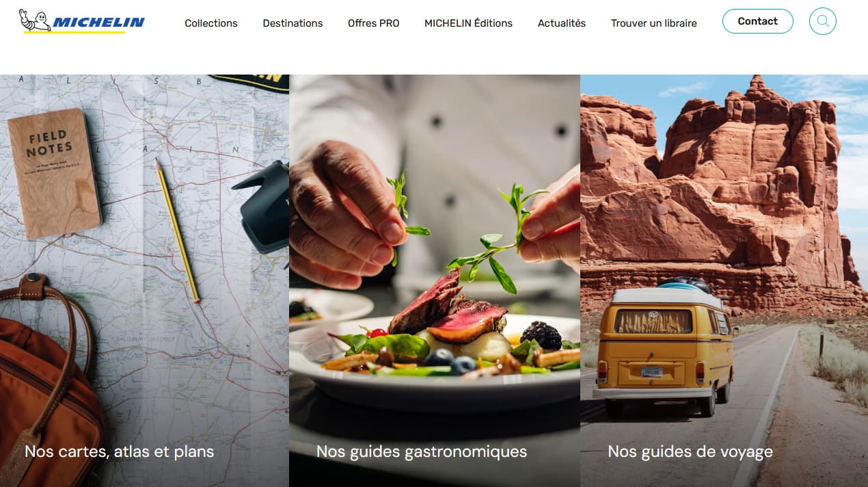This screenshot has width=868, height=487.
Task: Go to Actualités
Action: 562,23
